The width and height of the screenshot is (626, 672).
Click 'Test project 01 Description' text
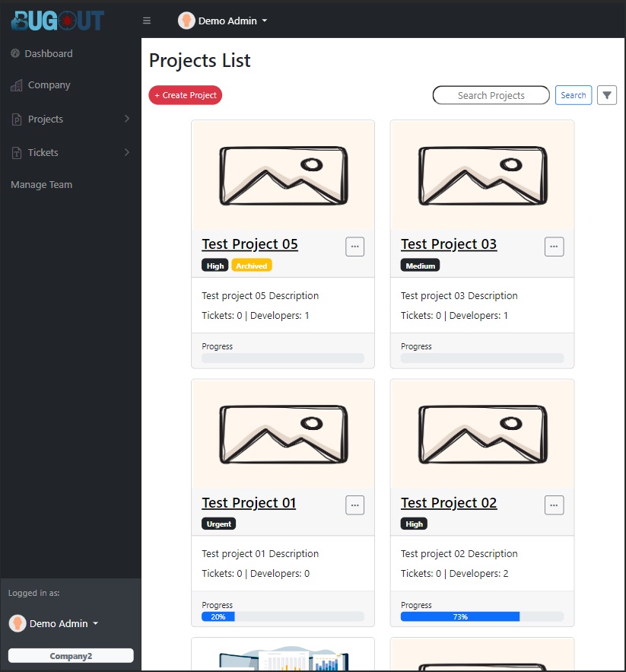click(x=260, y=554)
